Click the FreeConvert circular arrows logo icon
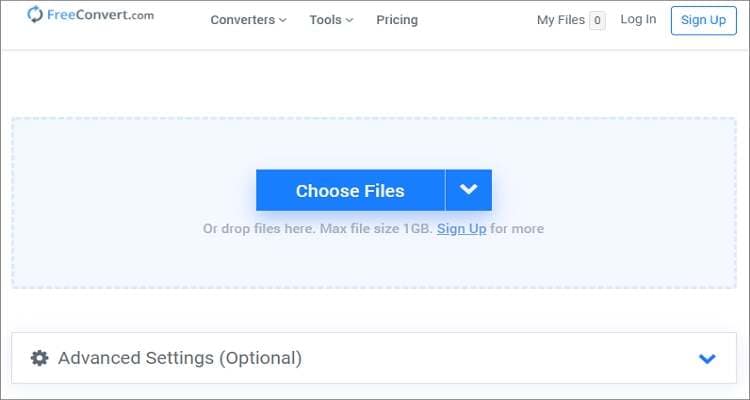This screenshot has height=400, width=750. 36,15
